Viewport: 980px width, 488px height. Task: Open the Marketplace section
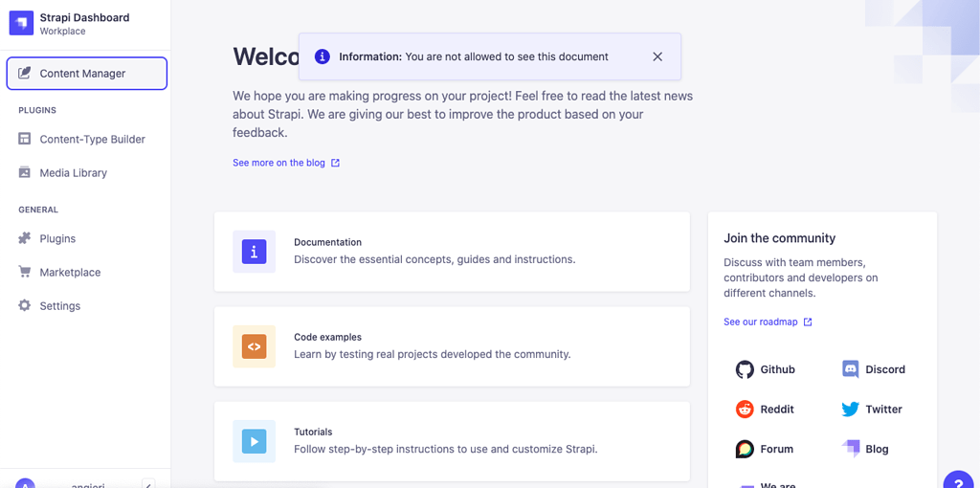[x=85, y=273]
